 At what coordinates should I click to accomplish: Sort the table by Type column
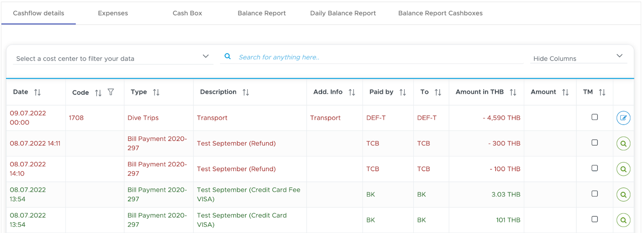click(156, 92)
